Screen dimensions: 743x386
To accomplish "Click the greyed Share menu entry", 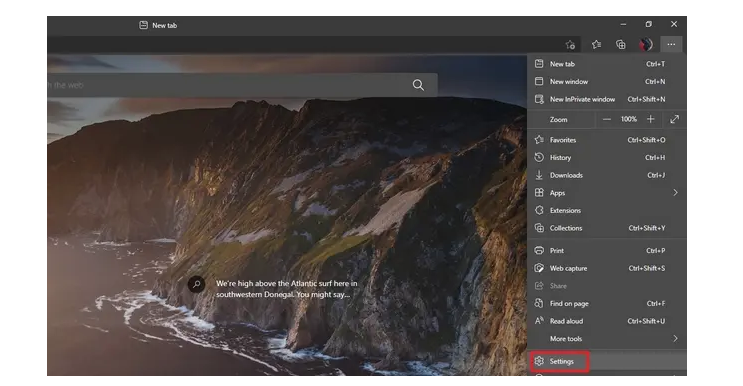I will pyautogui.click(x=607, y=286).
